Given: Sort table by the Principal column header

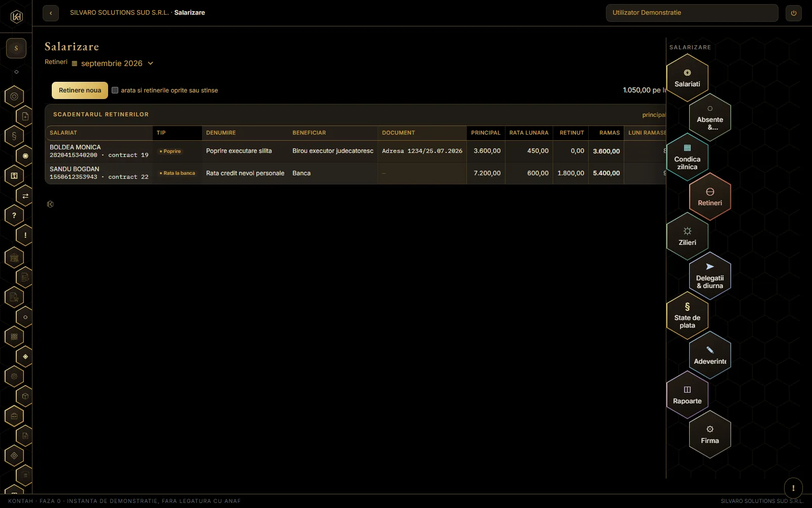Looking at the screenshot, I should coord(486,133).
